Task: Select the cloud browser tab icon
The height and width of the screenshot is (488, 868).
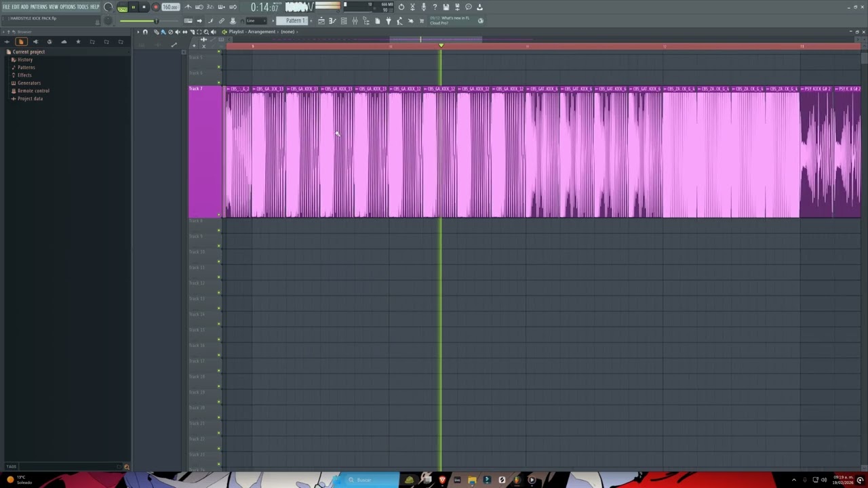Action: (64, 42)
